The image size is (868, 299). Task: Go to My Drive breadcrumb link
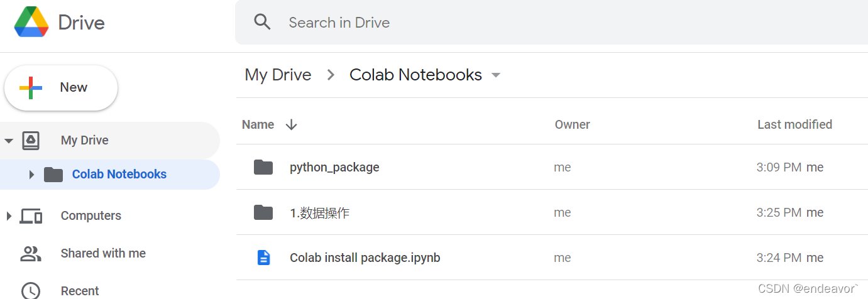[x=278, y=75]
